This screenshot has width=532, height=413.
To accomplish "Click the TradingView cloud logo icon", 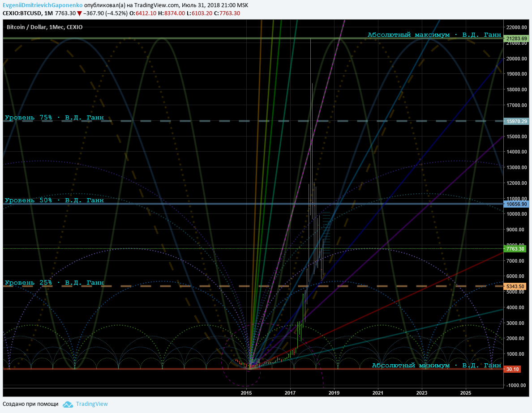I will 68,404.
